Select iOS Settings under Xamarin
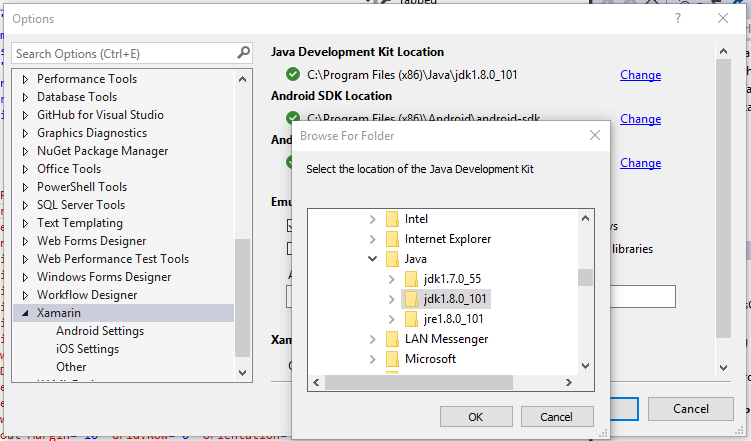751x441 pixels. (x=88, y=349)
